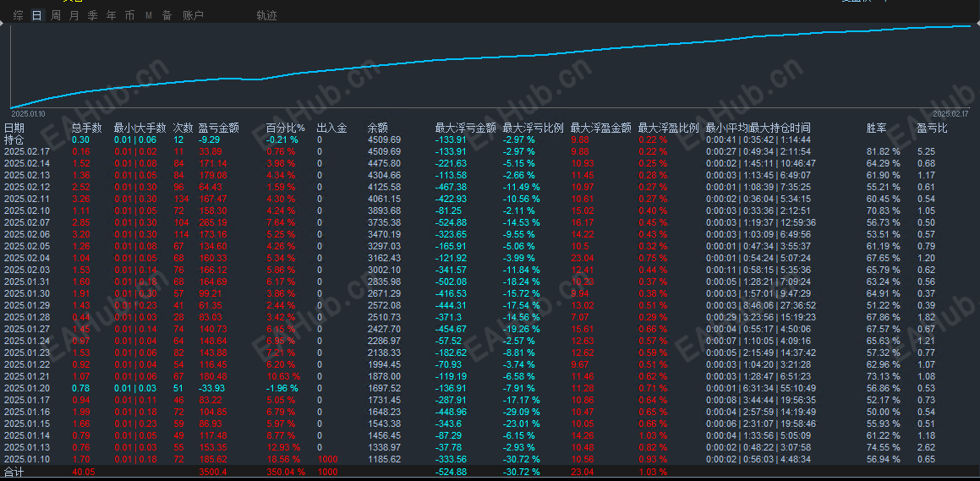Click the 2025.01.10 chart start date label
This screenshot has width=980, height=481.
[x=28, y=113]
